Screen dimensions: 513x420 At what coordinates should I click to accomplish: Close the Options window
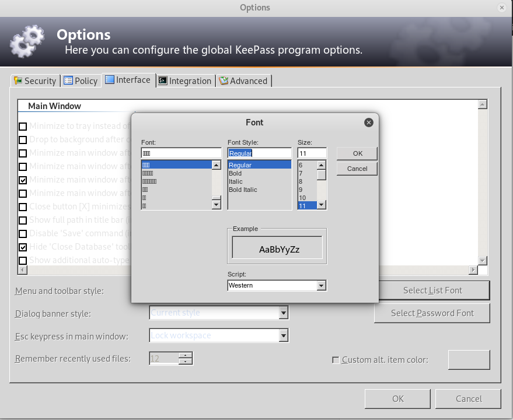pos(501,8)
